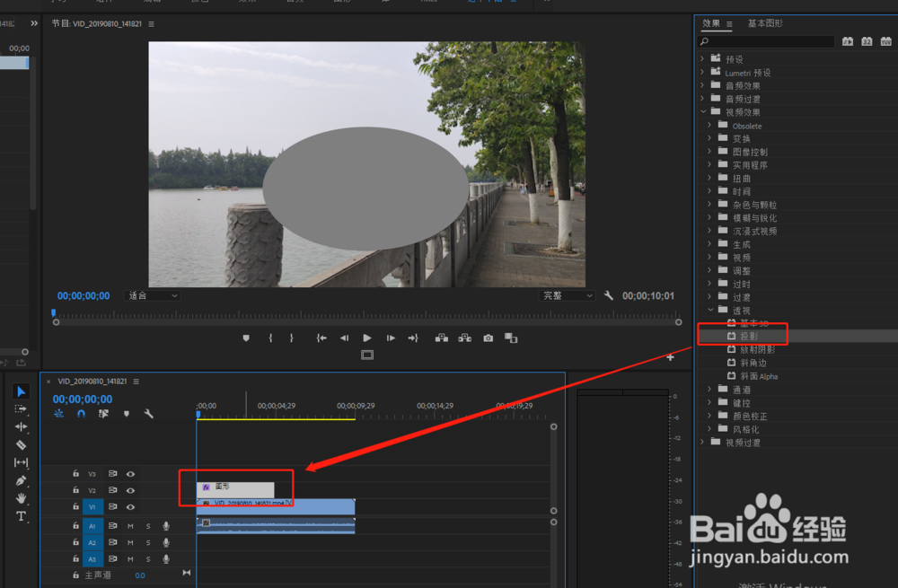Collapse the 视频效果 folder
This screenshot has height=588, width=898.
[703, 111]
